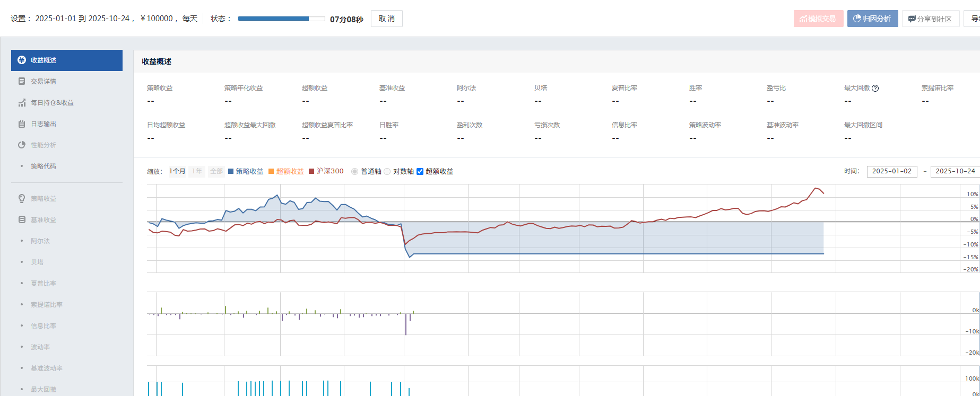The height and width of the screenshot is (396, 980).
Task: Open 交易详情 via its list icon
Action: [x=22, y=82]
